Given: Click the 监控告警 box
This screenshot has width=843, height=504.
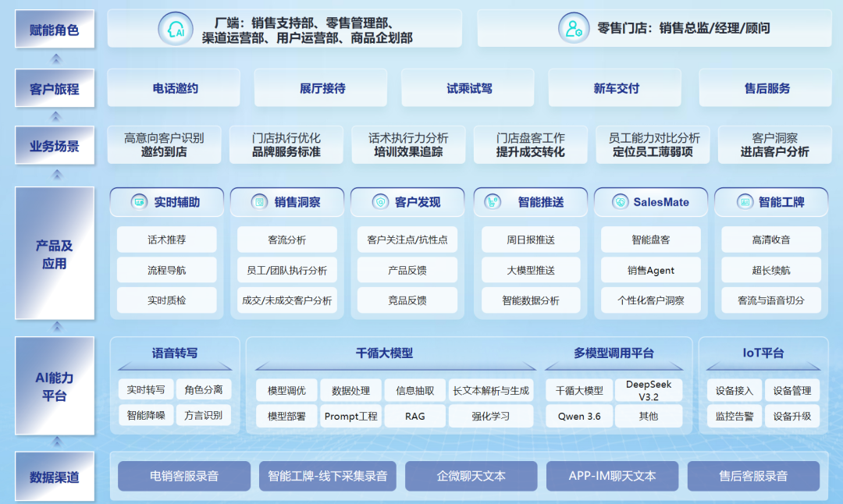Looking at the screenshot, I should 735,417.
